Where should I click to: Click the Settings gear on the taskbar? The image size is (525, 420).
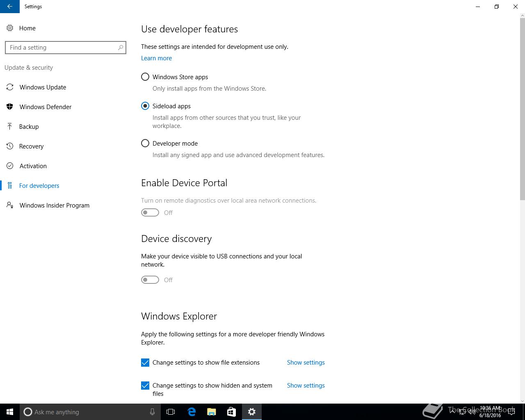(252, 412)
